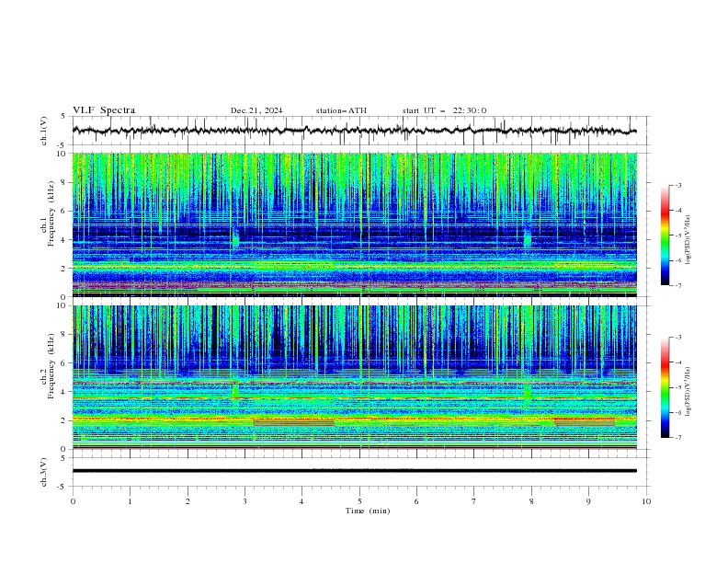Click the ch.1 spectrogram panel
Viewport: 728px width, 563px height.
pyautogui.click(x=354, y=224)
